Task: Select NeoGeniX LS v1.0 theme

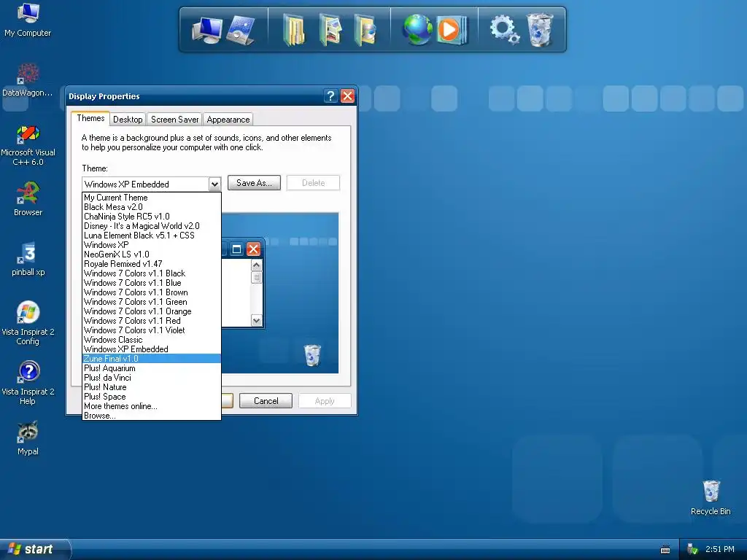Action: click(x=152, y=254)
